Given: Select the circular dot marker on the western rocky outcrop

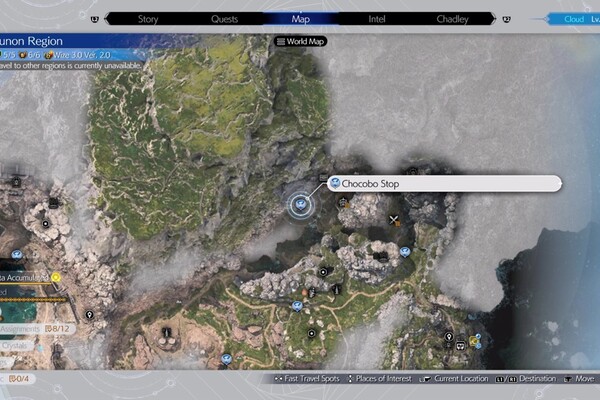Looking at the screenshot, I should [x=46, y=224].
